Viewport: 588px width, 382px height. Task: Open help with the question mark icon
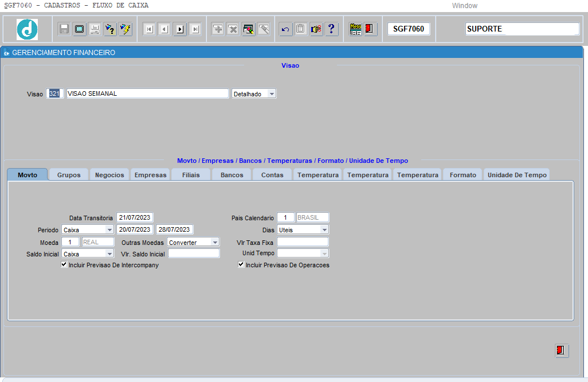(x=331, y=29)
